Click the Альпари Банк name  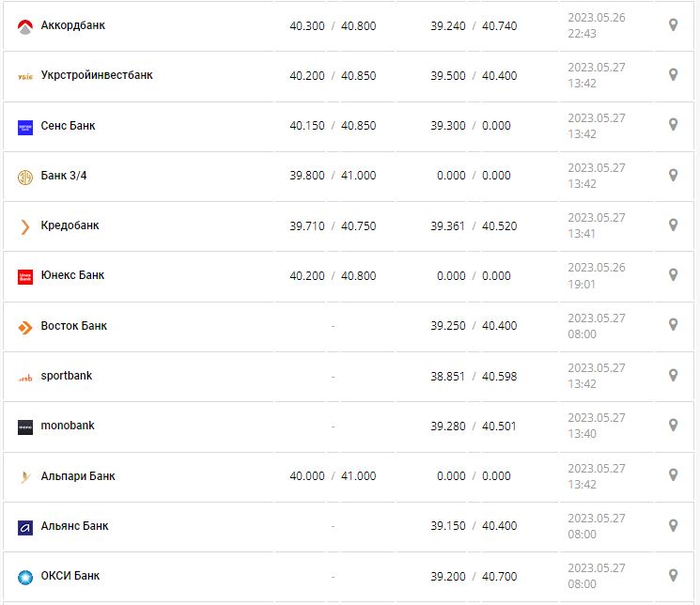(78, 476)
